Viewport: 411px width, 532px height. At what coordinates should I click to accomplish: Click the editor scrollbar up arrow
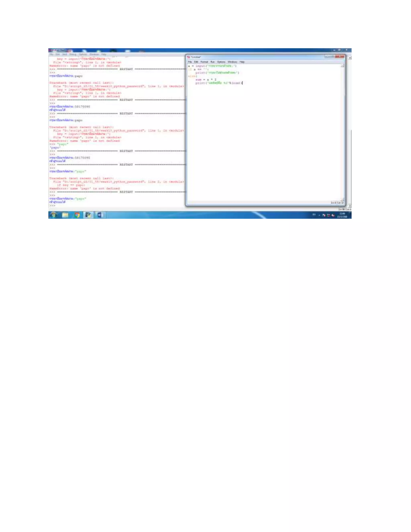pos(342,66)
